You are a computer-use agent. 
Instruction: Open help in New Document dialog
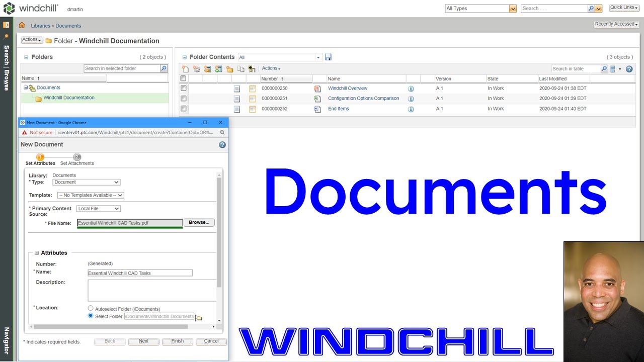222,145
